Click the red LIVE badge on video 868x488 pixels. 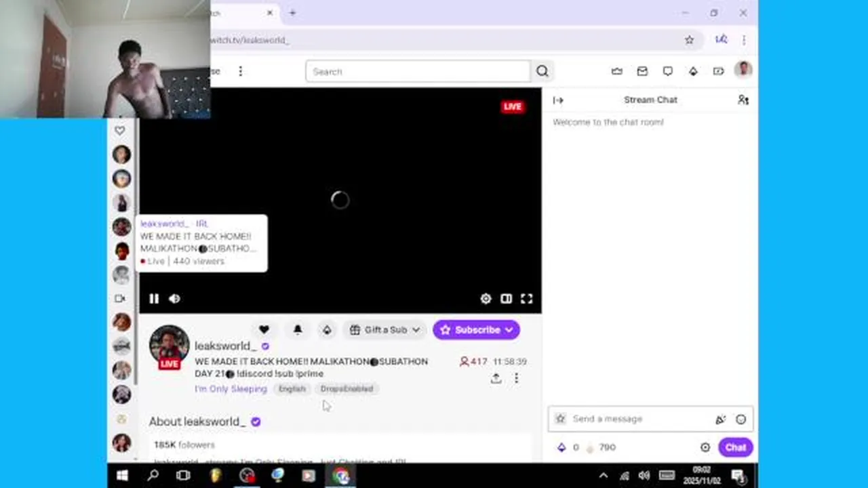click(513, 106)
